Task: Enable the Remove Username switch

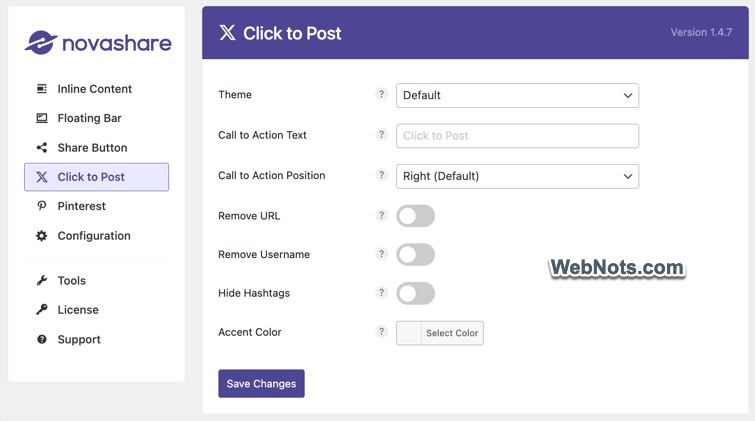Action: [415, 255]
